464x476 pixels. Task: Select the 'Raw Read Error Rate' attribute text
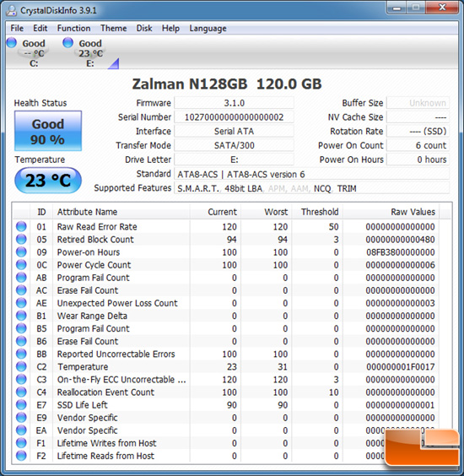[x=97, y=227]
